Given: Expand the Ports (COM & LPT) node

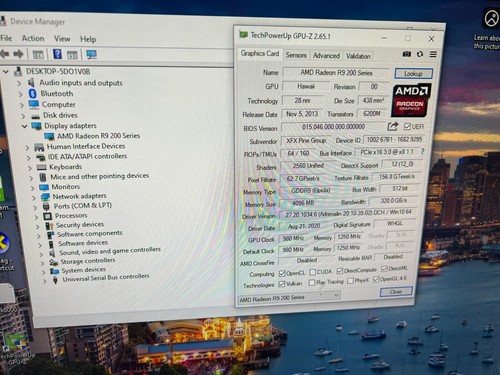Looking at the screenshot, I should coord(35,207).
